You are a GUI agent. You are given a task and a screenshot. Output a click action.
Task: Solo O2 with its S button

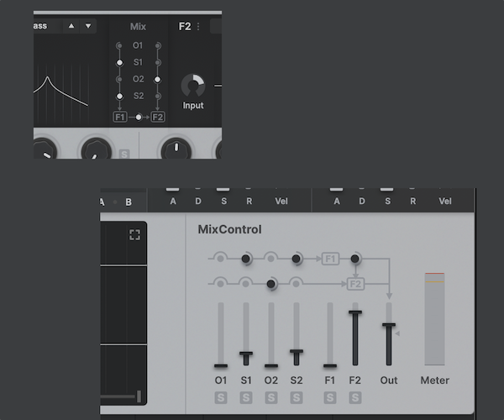pyautogui.click(x=271, y=398)
